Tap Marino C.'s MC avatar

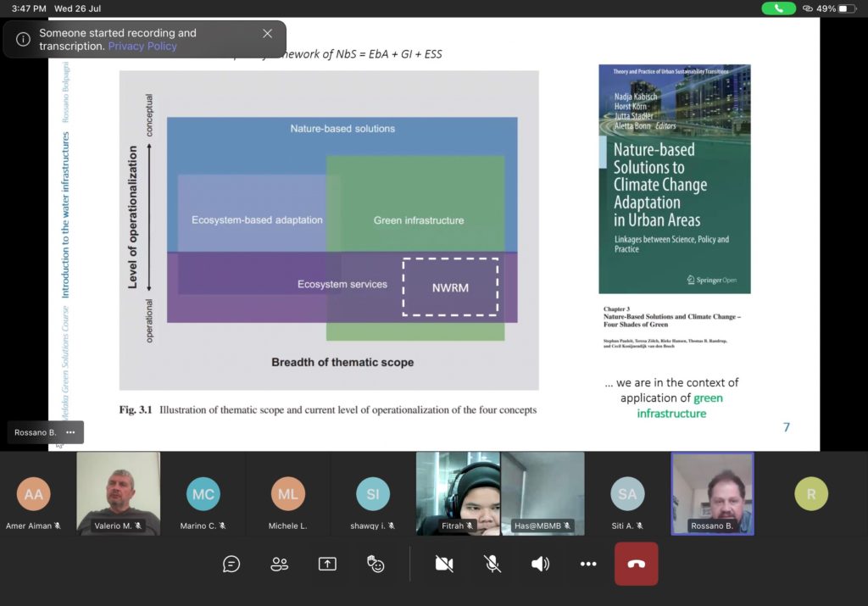pyautogui.click(x=203, y=494)
